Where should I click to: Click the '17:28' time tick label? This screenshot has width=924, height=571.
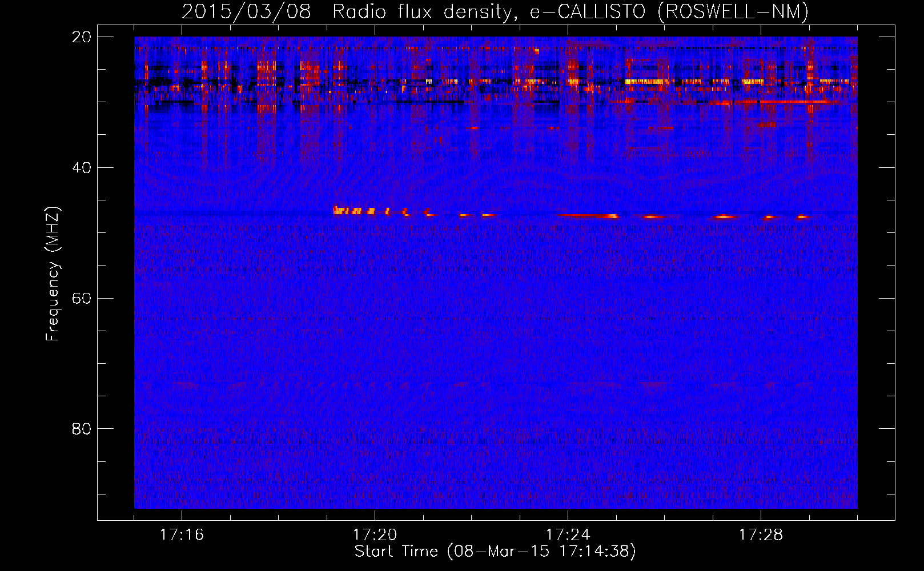point(761,535)
